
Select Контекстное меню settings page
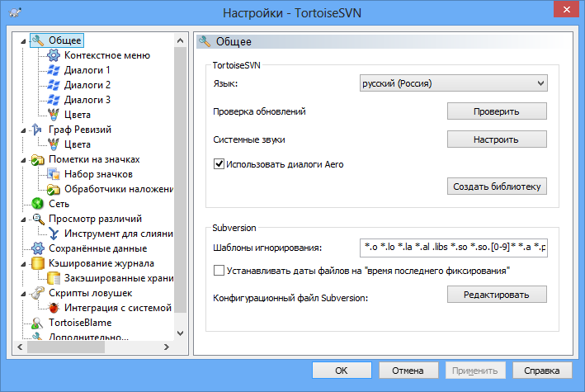click(x=107, y=55)
